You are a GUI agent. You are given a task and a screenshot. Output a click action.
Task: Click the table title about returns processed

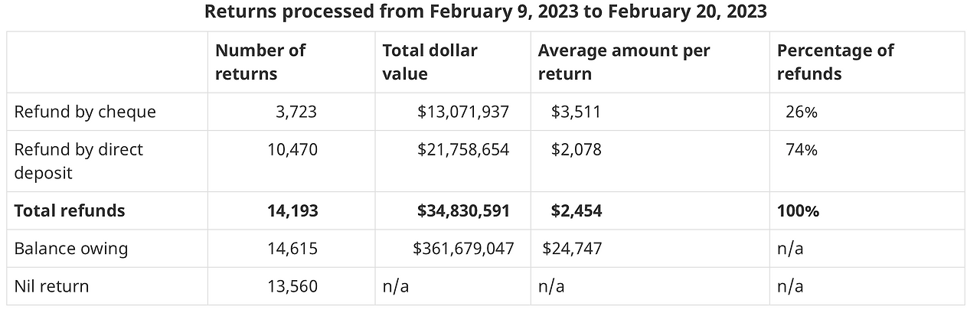[x=486, y=12]
